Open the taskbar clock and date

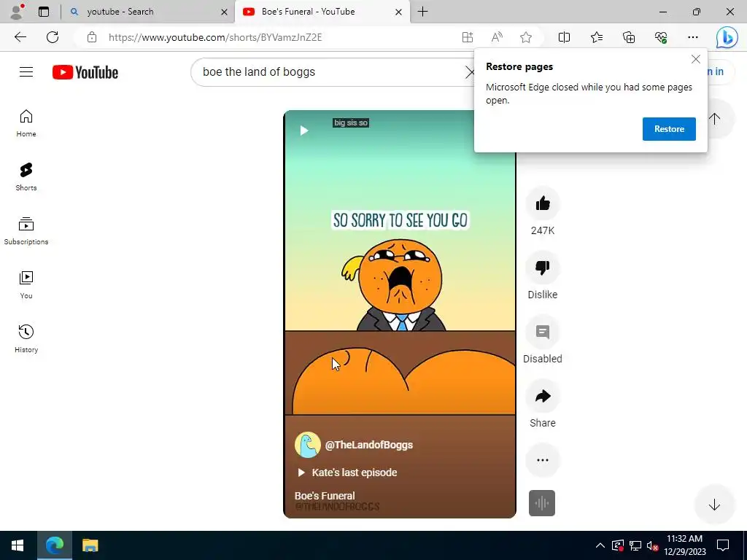pos(684,545)
